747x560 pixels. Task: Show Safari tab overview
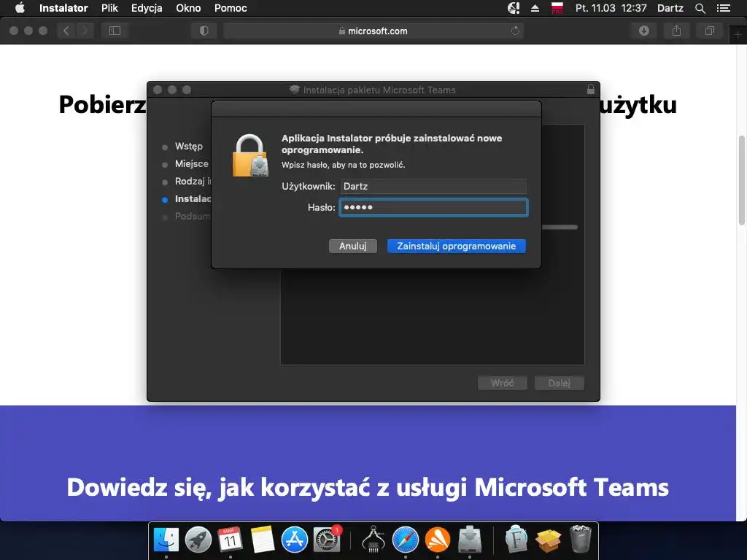pyautogui.click(x=709, y=31)
